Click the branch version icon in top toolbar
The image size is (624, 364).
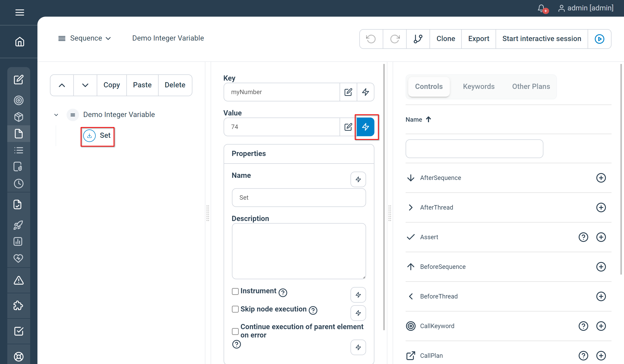coord(418,39)
